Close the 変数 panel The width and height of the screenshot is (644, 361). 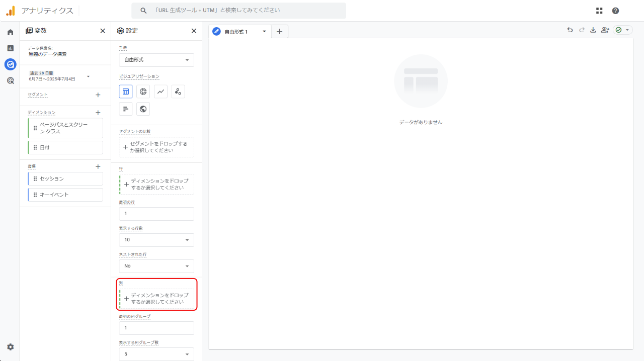(x=103, y=31)
